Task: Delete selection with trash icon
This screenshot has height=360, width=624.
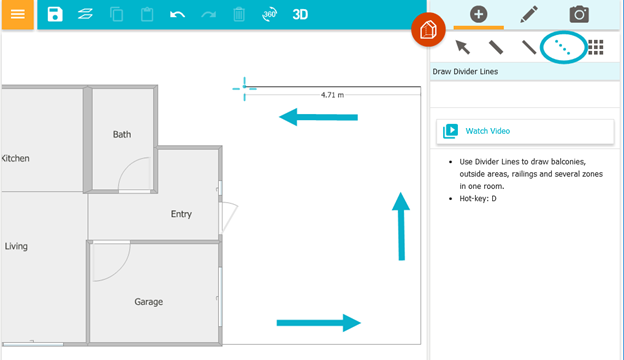Action: point(239,15)
